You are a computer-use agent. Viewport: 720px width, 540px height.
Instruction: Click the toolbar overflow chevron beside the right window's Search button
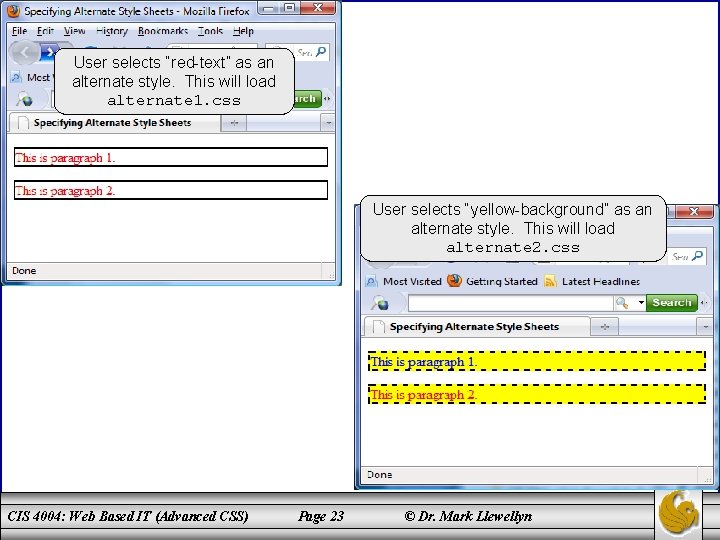coord(704,303)
